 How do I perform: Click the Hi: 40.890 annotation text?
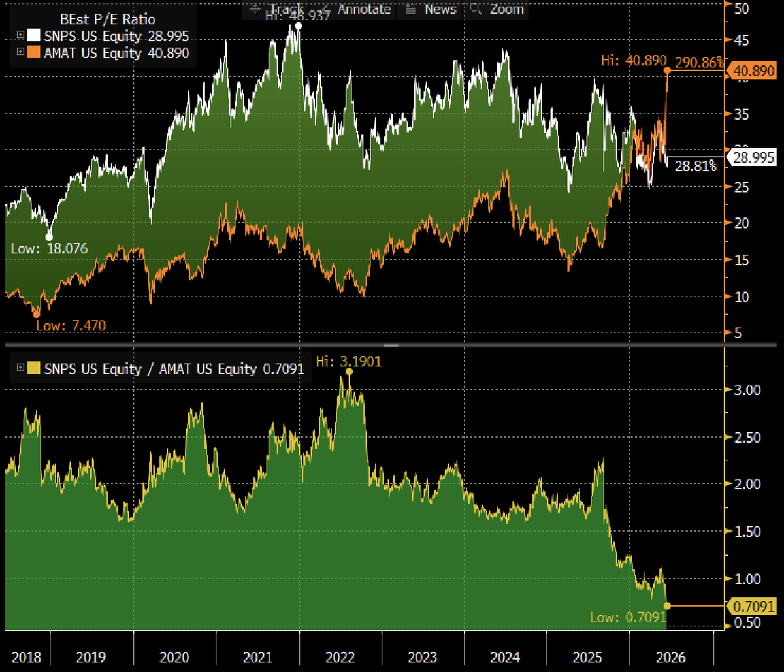(634, 60)
